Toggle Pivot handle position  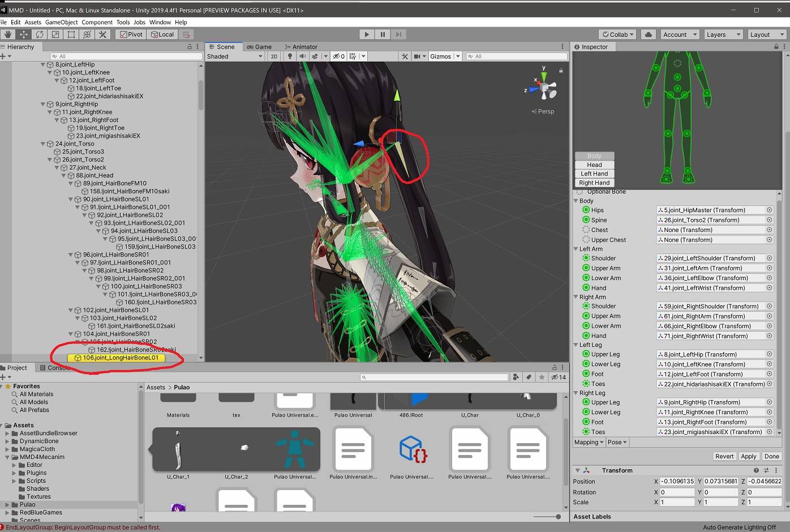pos(131,35)
